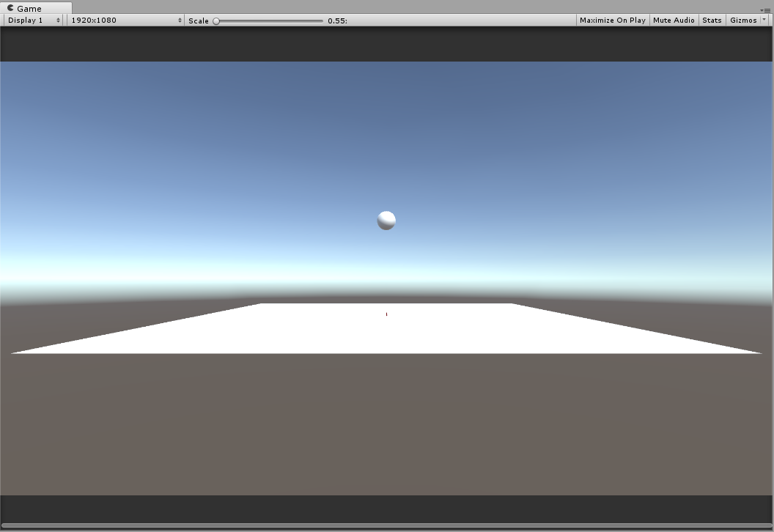Click the resolution dropdown stepper arrows
Viewport: 774px width, 532px height.
[181, 21]
